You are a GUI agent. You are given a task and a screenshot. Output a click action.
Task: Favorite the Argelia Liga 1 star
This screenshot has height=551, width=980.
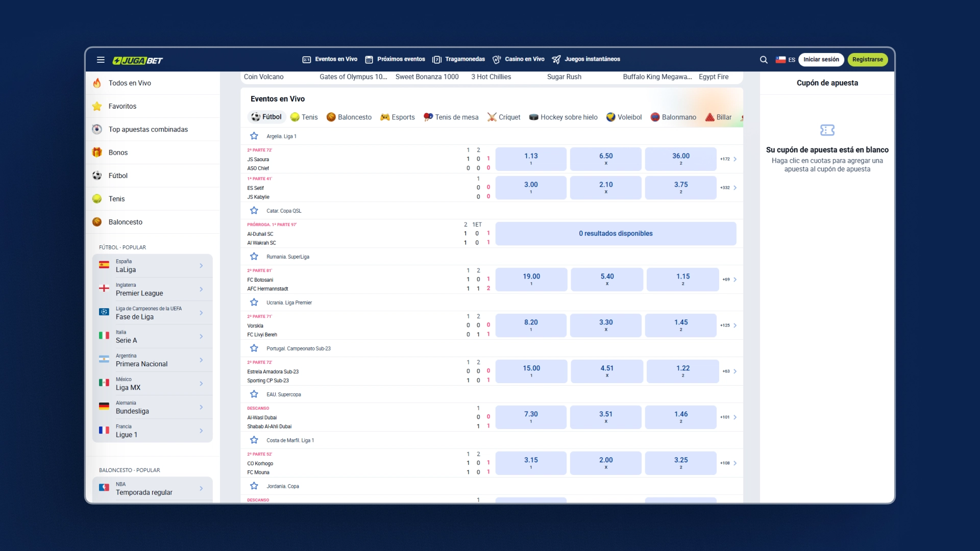point(254,136)
